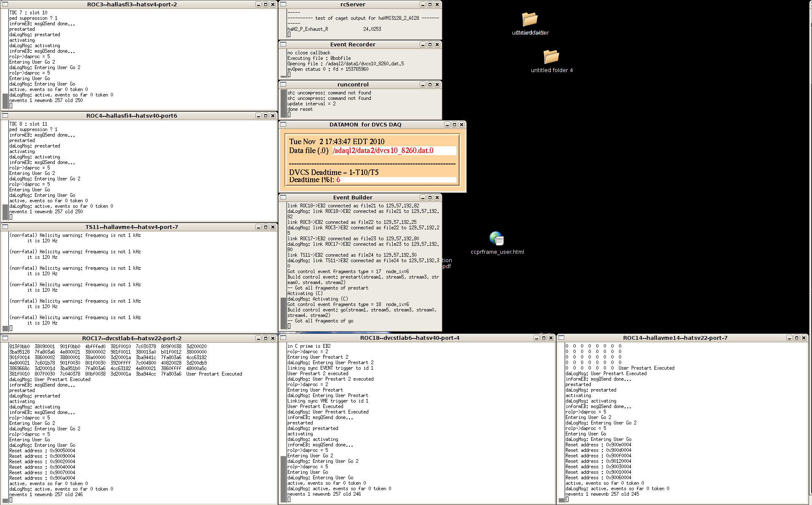This screenshot has height=505, width=812.
Task: Maximize the Event Recorder window
Action: pos(430,44)
